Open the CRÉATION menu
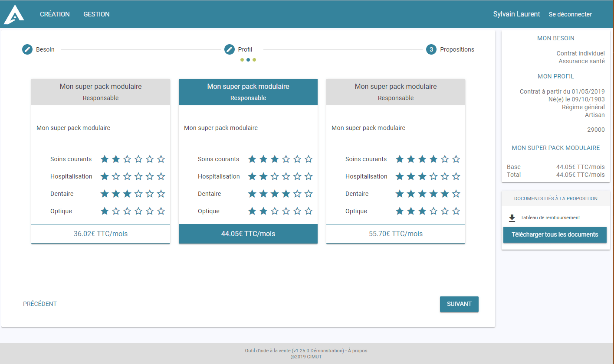The height and width of the screenshot is (364, 614). click(55, 14)
